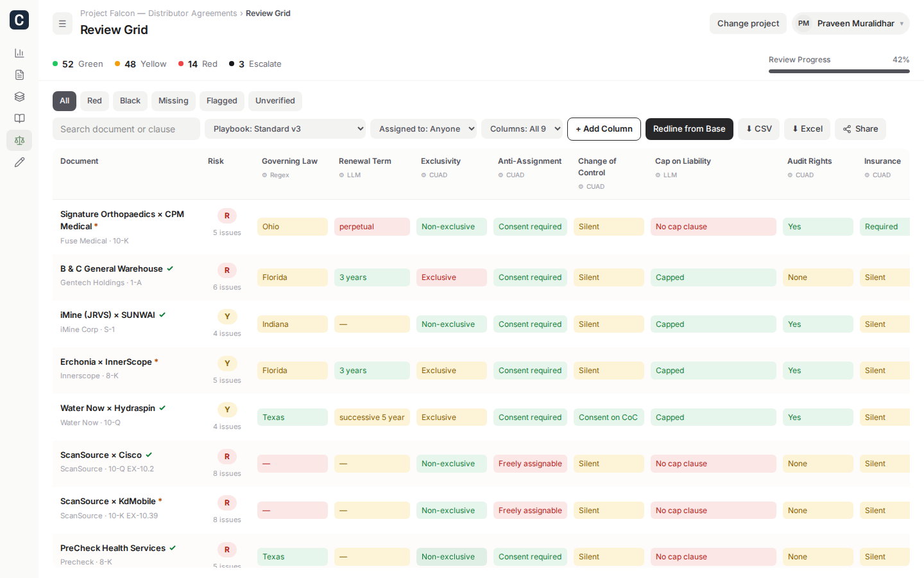Viewport: 924px width, 578px height.
Task: Click the verified checkmark beside B & C General Warehouse
Action: tap(170, 269)
